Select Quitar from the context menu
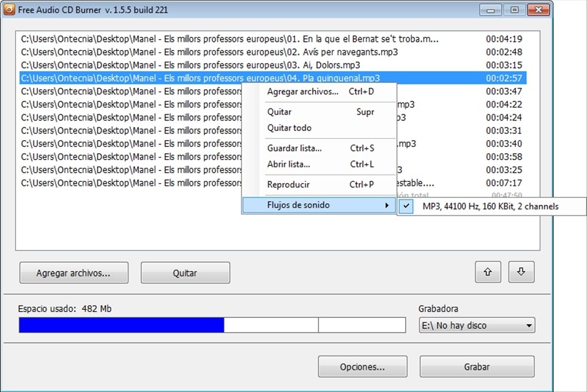 tap(320, 112)
